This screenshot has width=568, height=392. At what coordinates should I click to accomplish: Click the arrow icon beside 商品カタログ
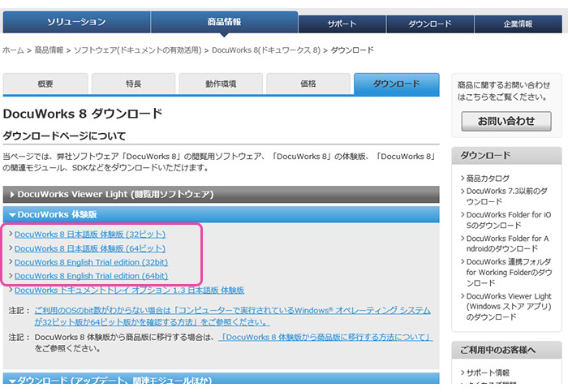click(x=463, y=179)
